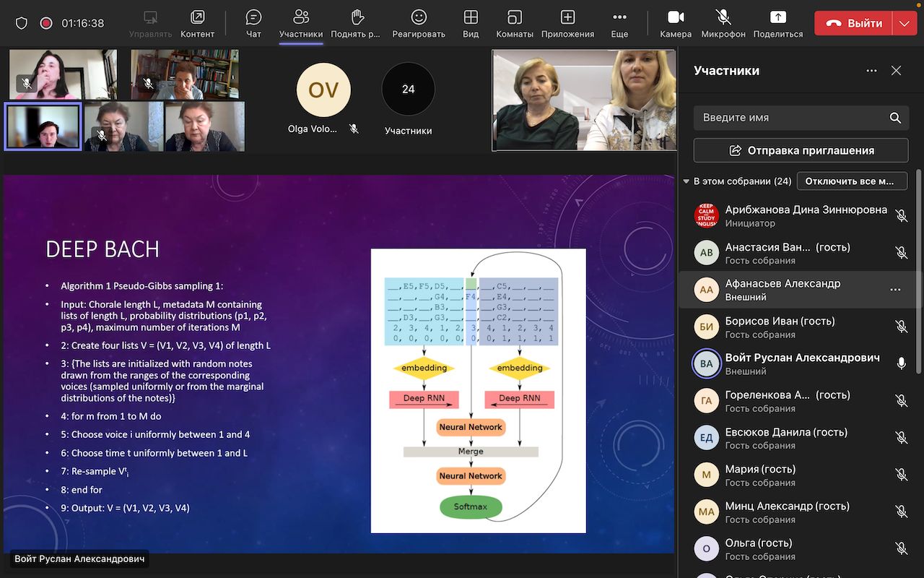Open the Еще more options menu
This screenshot has height=578, width=924.
(x=619, y=17)
